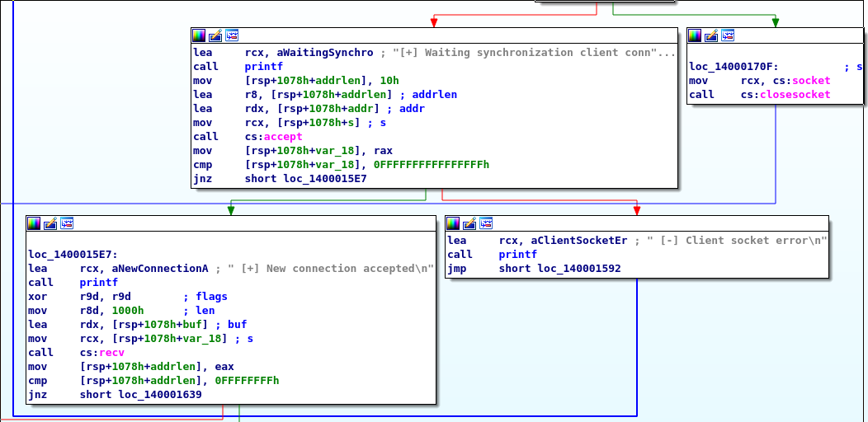Click the group nodes icon on the accept node

coord(232,35)
